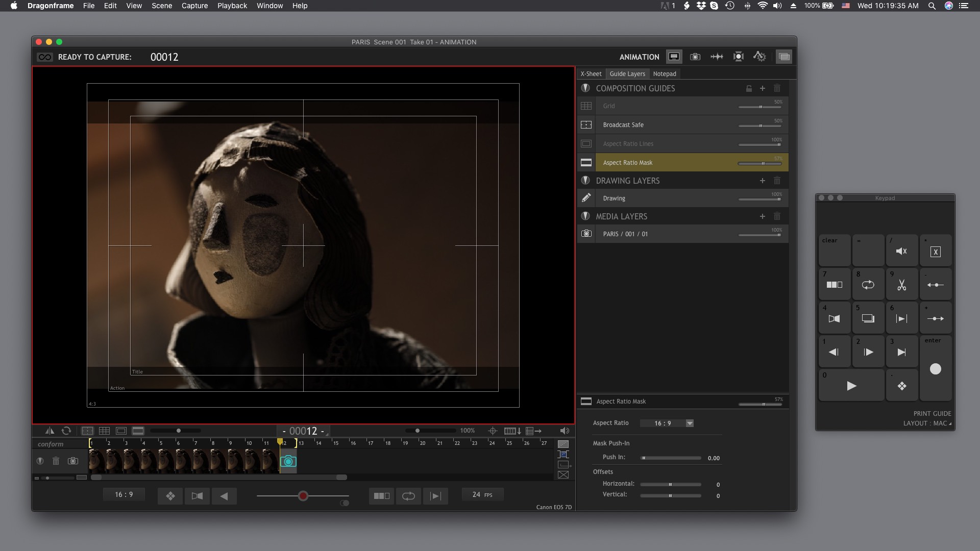Click the Keypad enter capture circle key
This screenshot has width=980, height=551.
935,368
